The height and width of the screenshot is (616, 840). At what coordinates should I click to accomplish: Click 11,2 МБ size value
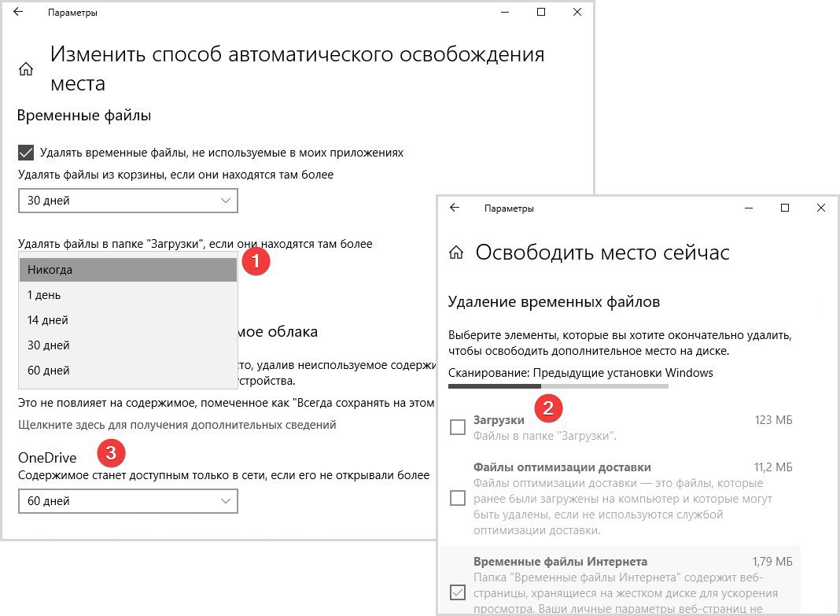pos(773,467)
